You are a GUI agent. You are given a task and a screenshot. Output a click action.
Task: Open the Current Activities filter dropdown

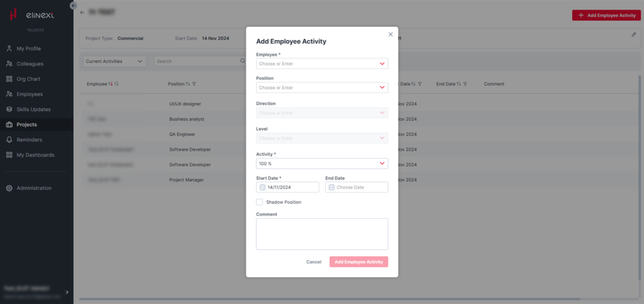(114, 62)
